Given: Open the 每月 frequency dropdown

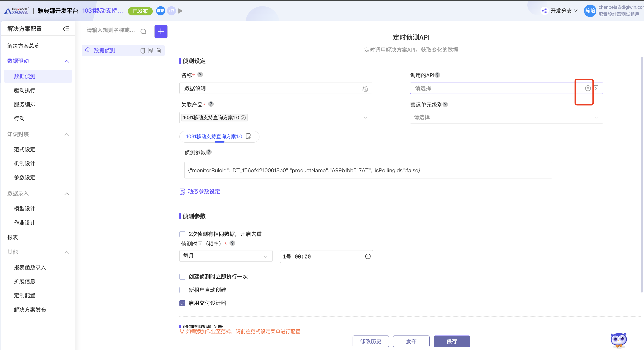Looking at the screenshot, I should pyautogui.click(x=225, y=256).
